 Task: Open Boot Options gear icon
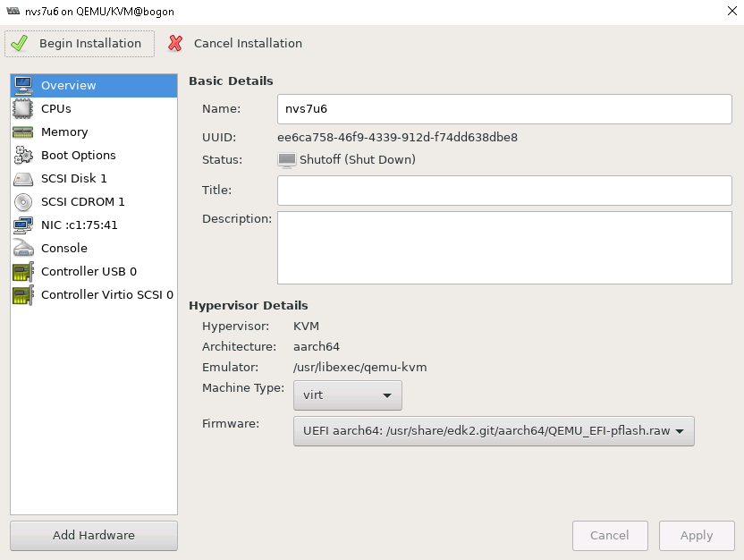22,155
